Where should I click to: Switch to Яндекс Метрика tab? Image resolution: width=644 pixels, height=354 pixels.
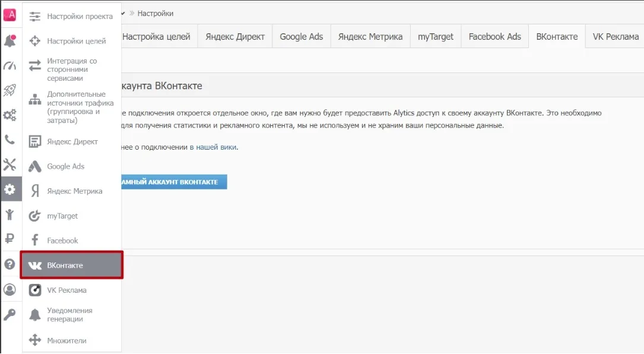(x=370, y=37)
